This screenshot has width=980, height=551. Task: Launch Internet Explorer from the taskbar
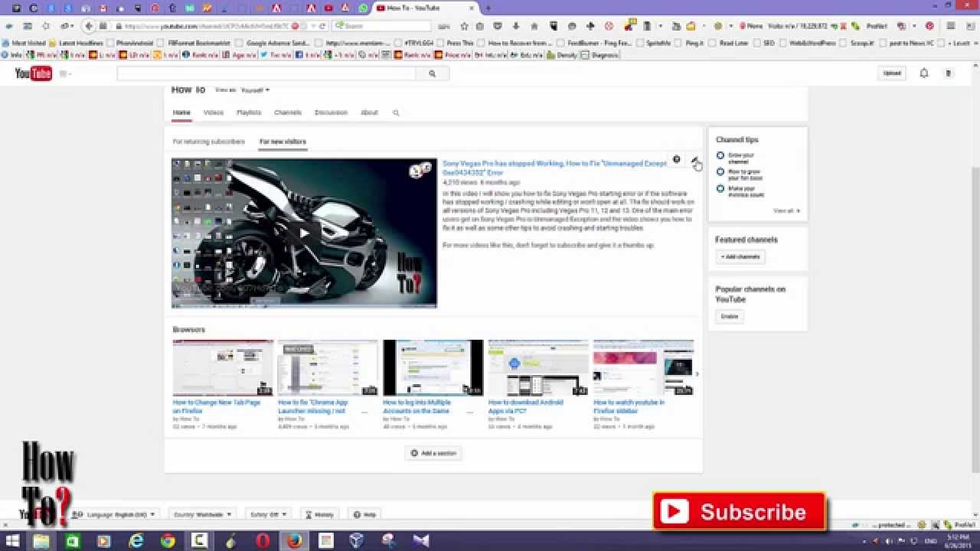coord(136,541)
